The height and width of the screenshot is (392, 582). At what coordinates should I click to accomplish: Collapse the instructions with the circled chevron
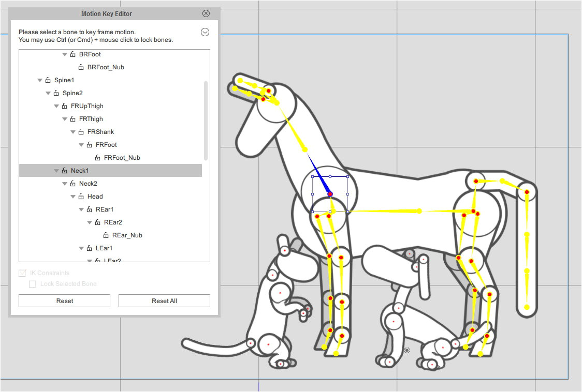pos(205,32)
